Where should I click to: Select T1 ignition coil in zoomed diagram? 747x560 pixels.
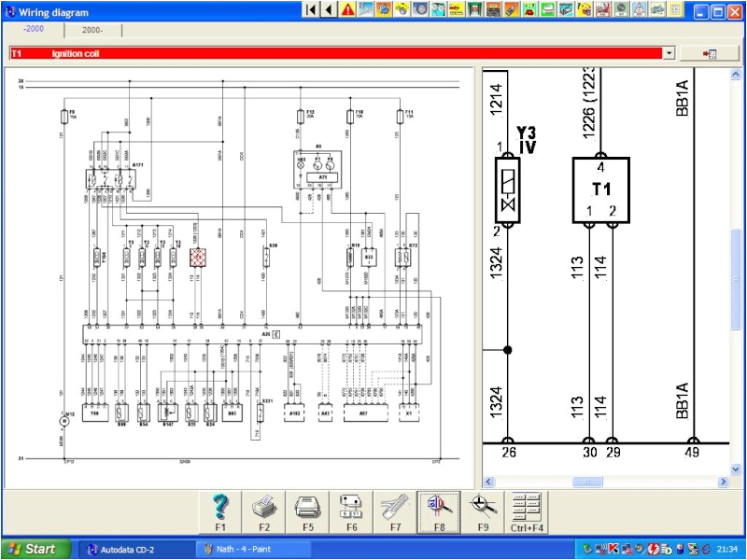(600, 189)
